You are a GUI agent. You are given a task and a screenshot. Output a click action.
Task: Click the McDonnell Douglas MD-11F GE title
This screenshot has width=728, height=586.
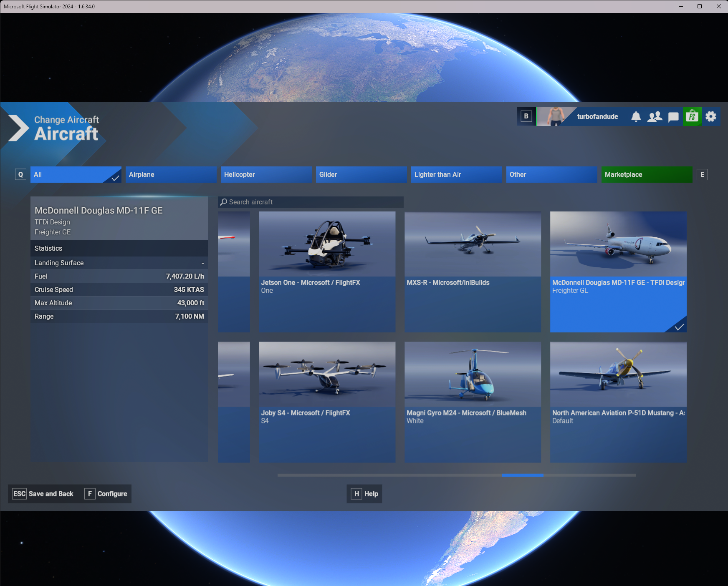pos(99,210)
